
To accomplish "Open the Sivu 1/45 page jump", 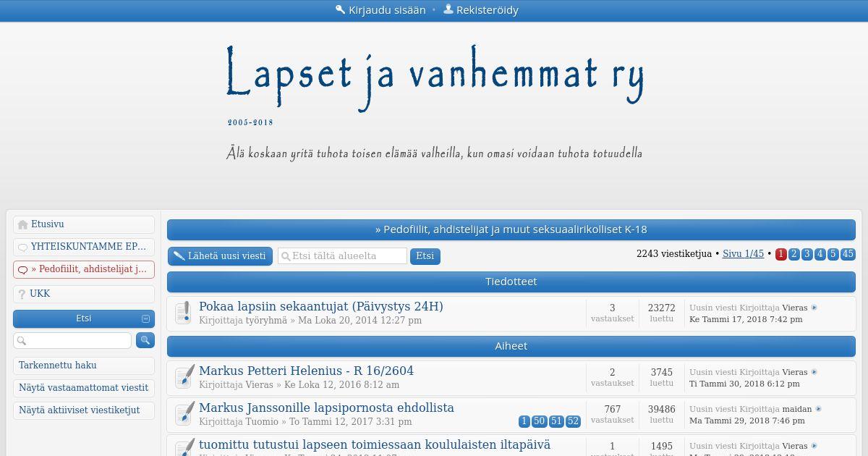I will pyautogui.click(x=743, y=253).
